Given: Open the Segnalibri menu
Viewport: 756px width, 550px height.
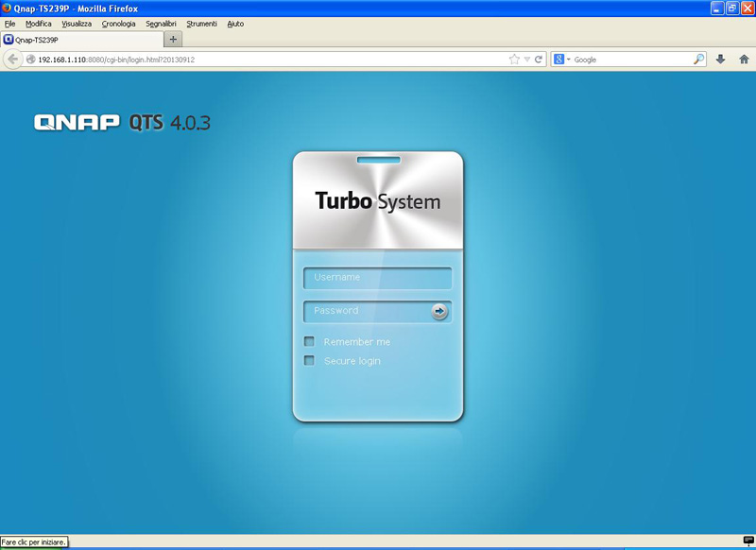Looking at the screenshot, I should tap(161, 24).
